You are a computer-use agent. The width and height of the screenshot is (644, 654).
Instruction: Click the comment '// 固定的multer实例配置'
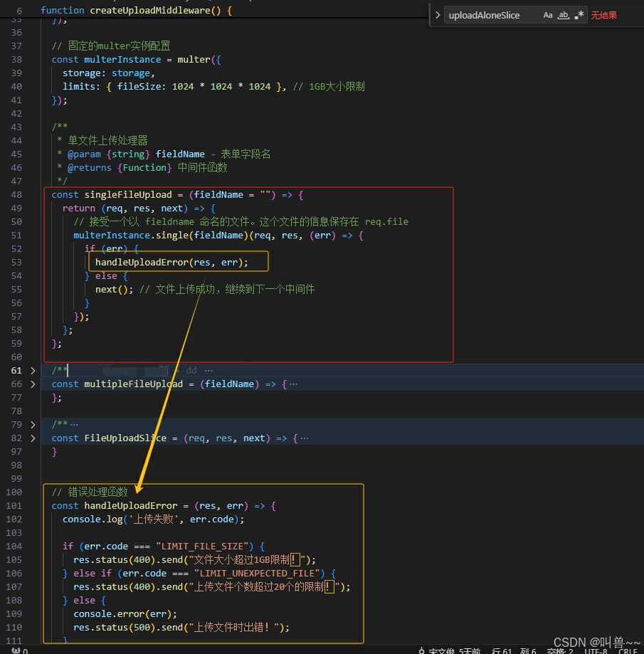111,46
